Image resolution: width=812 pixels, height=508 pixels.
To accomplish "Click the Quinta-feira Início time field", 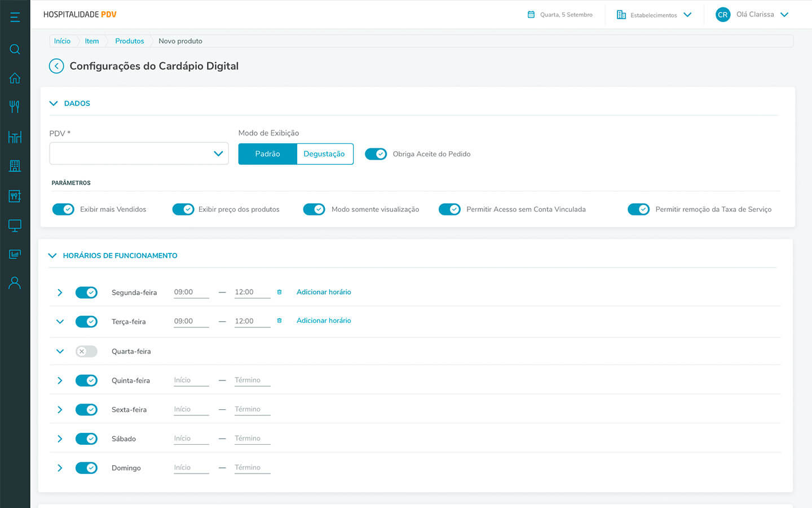I will coord(191,380).
